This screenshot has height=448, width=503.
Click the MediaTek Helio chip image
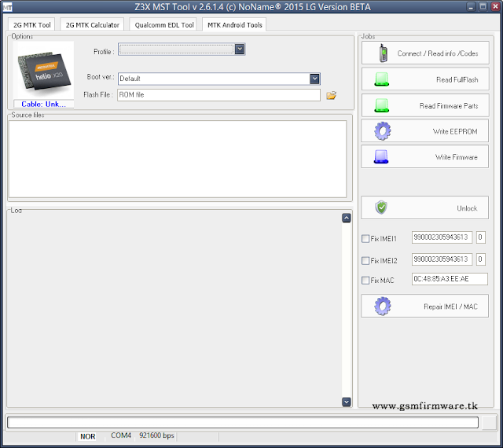tap(44, 70)
